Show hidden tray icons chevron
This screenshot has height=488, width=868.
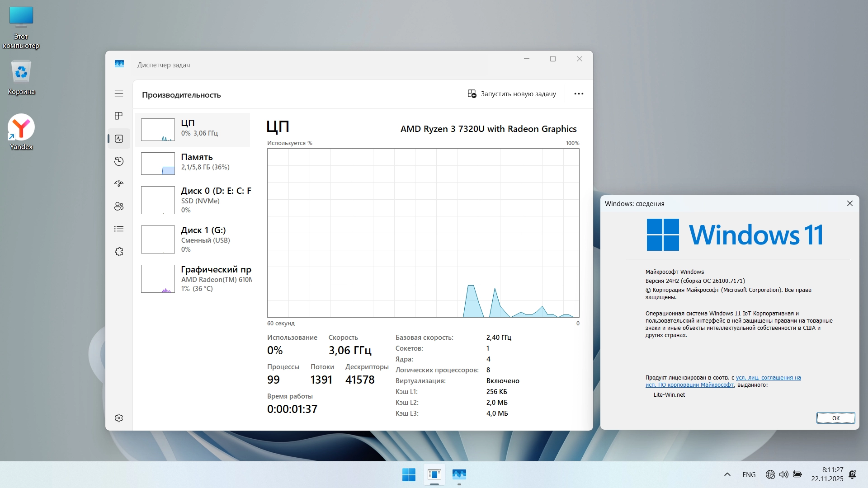tap(727, 474)
